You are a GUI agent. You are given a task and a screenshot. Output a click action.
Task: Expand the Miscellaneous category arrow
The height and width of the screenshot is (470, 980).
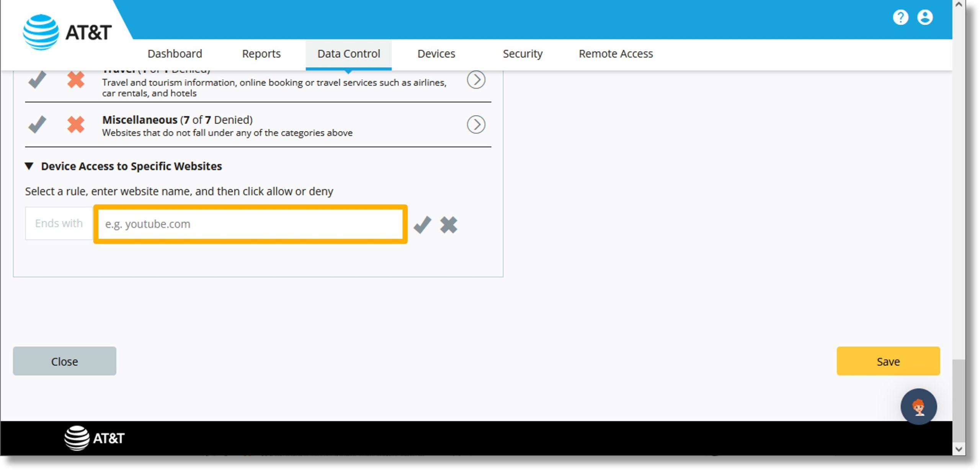(476, 124)
